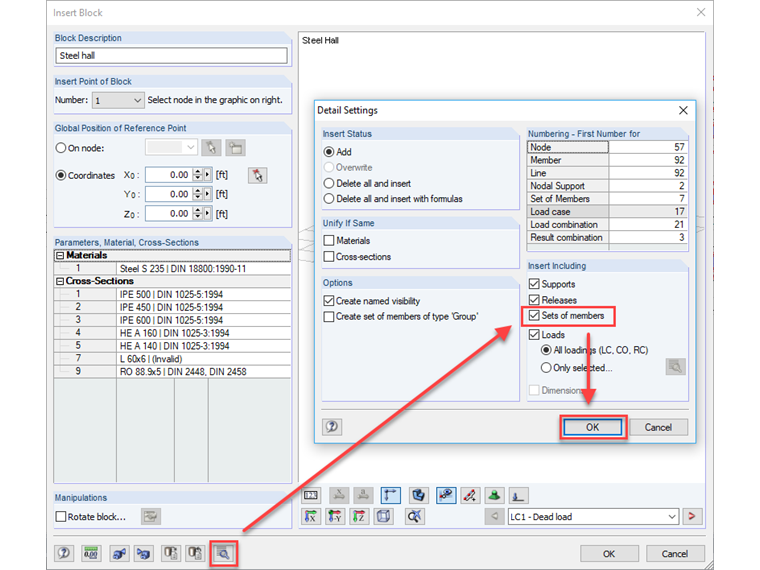
Task: Click the block export icon with blue cubes
Action: tap(119, 553)
